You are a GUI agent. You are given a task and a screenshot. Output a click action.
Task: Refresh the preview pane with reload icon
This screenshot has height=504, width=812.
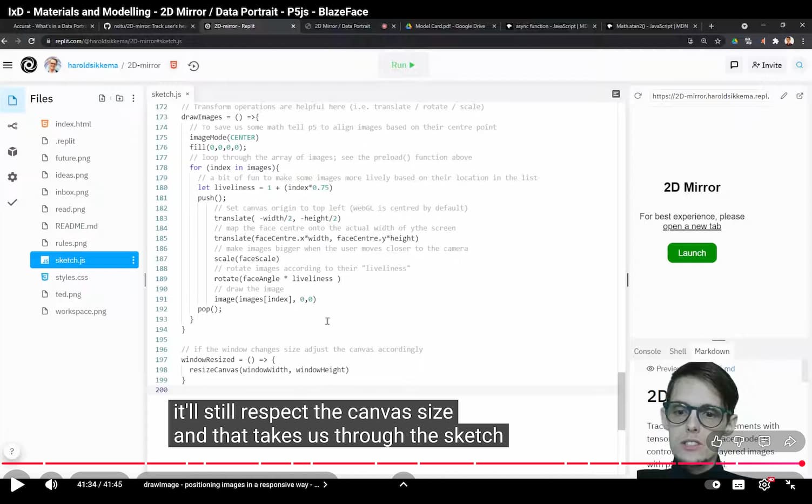(x=638, y=96)
